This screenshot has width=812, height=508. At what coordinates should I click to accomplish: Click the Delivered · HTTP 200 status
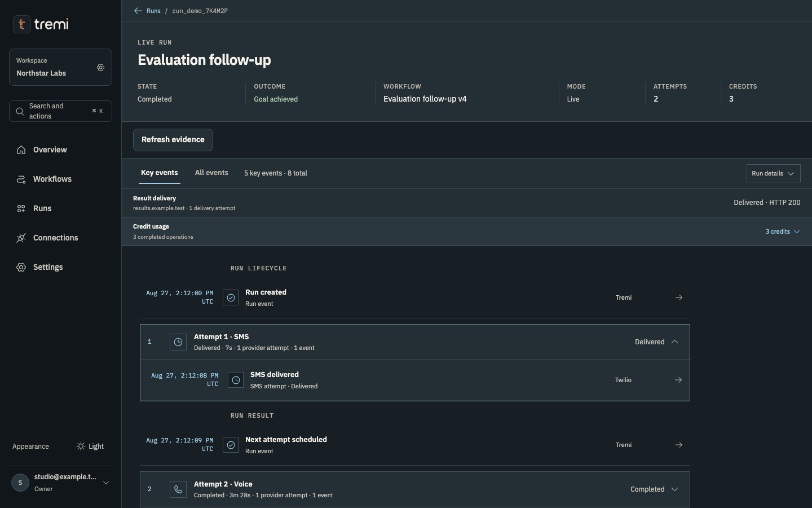[x=767, y=202]
